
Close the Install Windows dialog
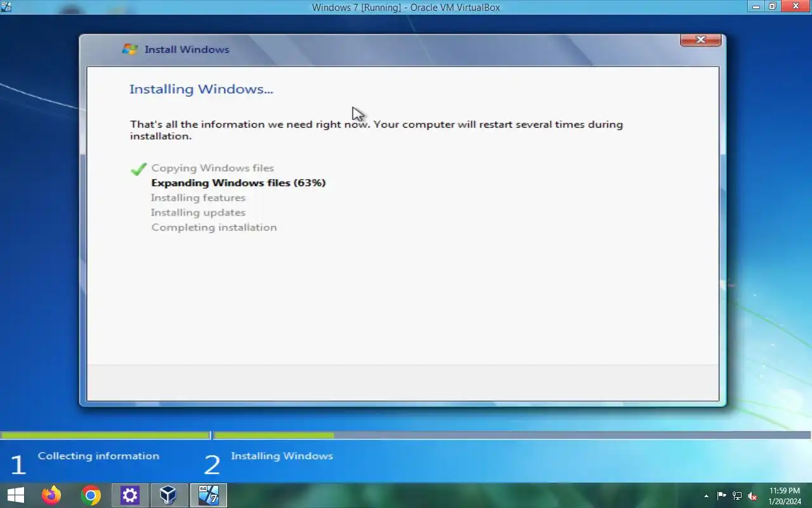700,39
